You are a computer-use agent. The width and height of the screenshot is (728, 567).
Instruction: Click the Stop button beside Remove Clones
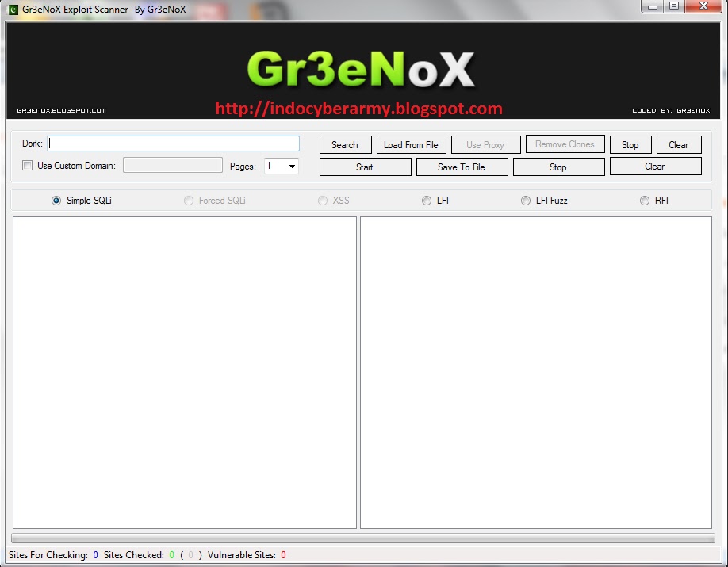click(x=630, y=145)
